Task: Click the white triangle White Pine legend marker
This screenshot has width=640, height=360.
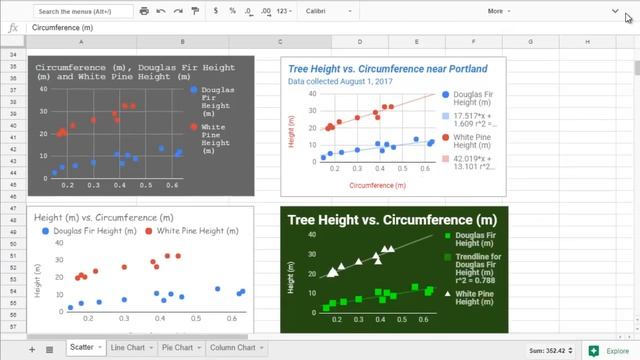Action: click(448, 294)
